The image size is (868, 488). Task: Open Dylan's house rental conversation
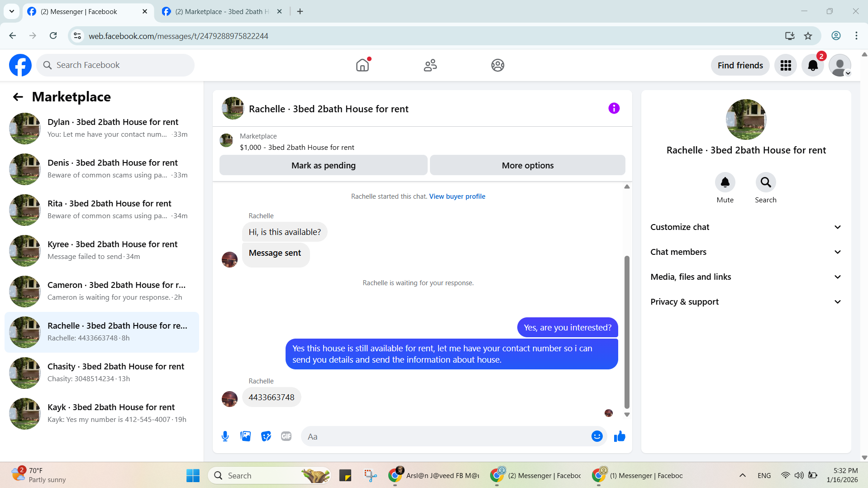point(102,129)
